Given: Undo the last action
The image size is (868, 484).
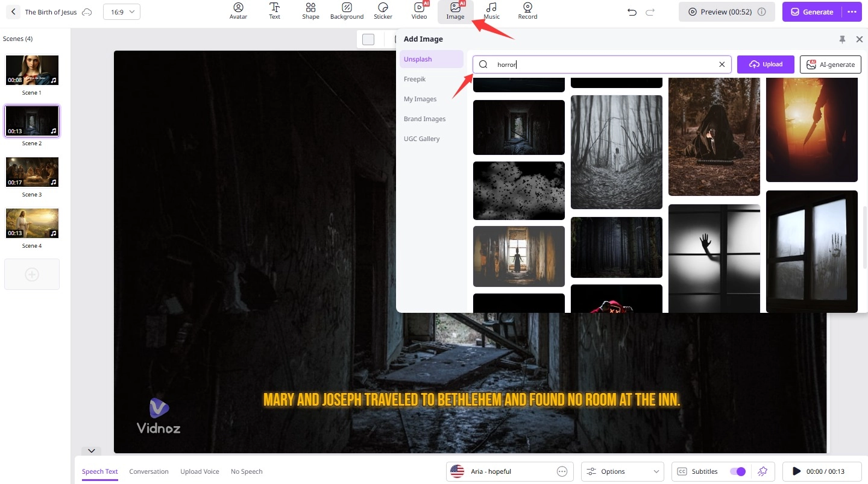Looking at the screenshot, I should pos(632,11).
